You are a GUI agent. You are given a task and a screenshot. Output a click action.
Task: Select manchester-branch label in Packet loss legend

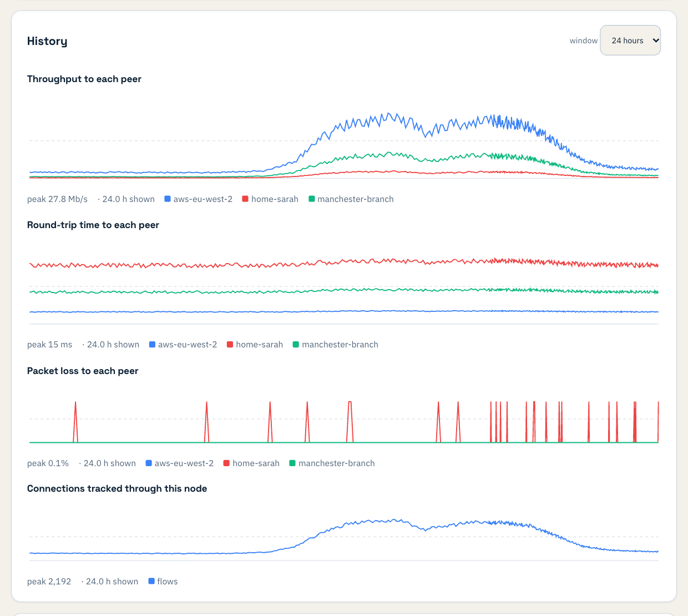point(337,463)
